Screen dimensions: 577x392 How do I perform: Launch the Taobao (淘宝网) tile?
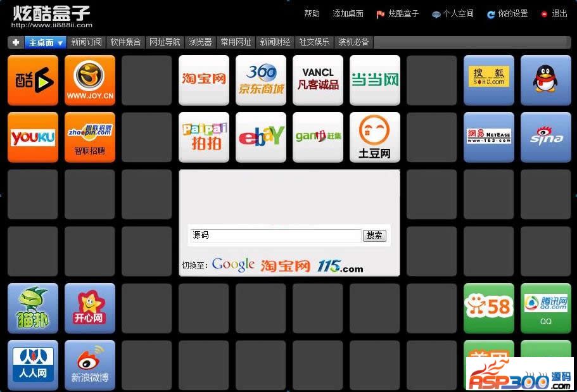(204, 80)
